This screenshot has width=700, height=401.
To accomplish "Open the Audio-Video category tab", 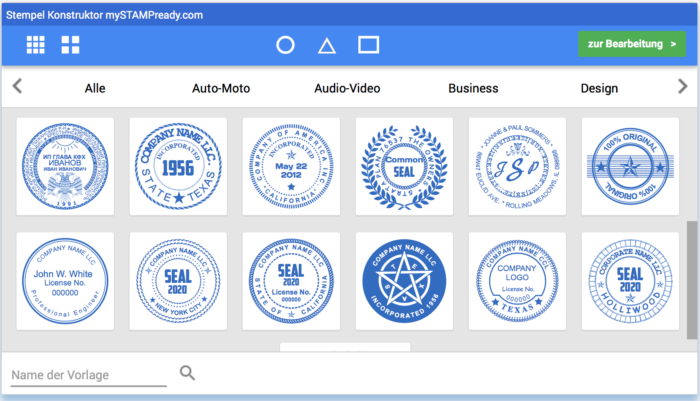I will pos(347,88).
